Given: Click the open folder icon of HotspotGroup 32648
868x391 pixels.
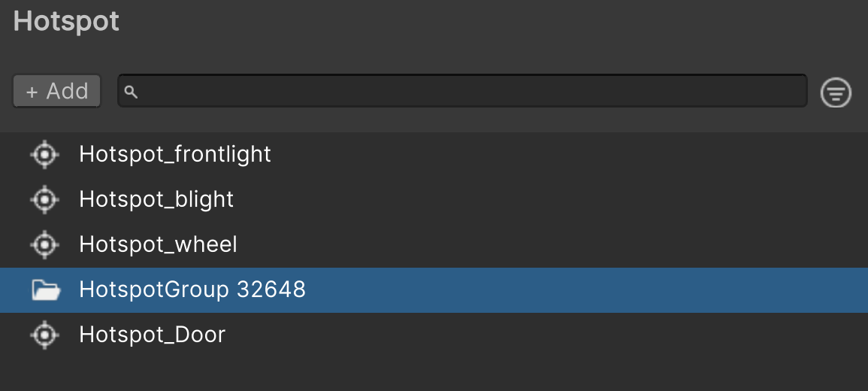Looking at the screenshot, I should pyautogui.click(x=45, y=290).
